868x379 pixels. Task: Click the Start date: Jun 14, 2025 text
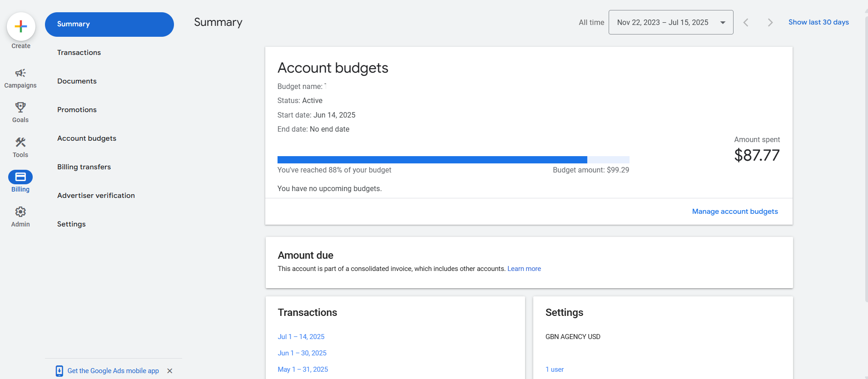click(x=317, y=115)
